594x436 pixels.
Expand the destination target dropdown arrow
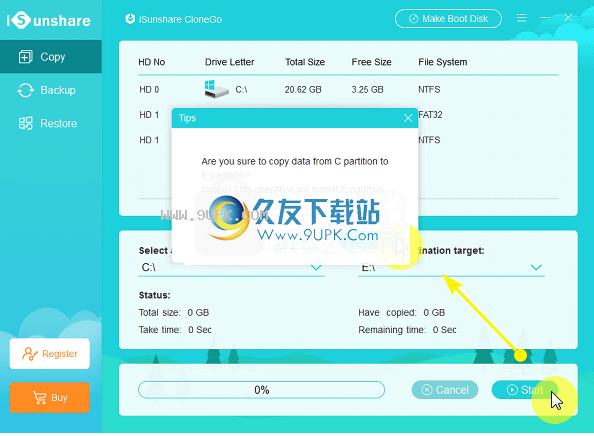click(536, 267)
